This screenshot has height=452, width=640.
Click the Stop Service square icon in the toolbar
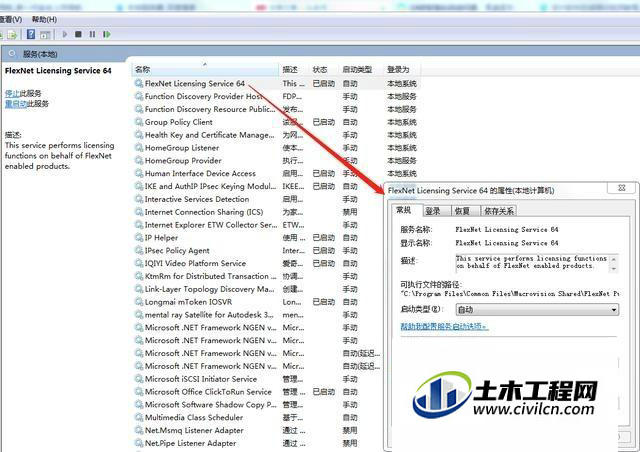coord(78,34)
